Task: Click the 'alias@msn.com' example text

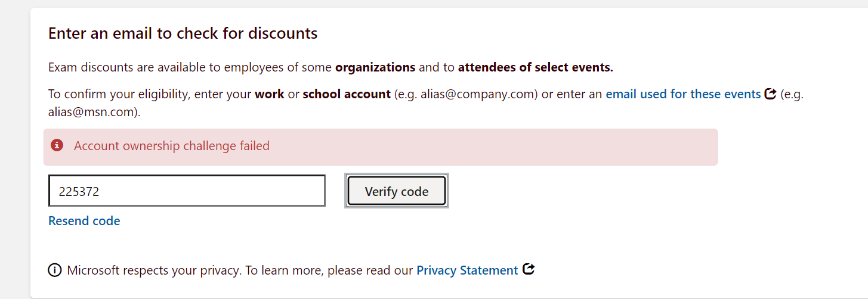Action: (x=92, y=111)
